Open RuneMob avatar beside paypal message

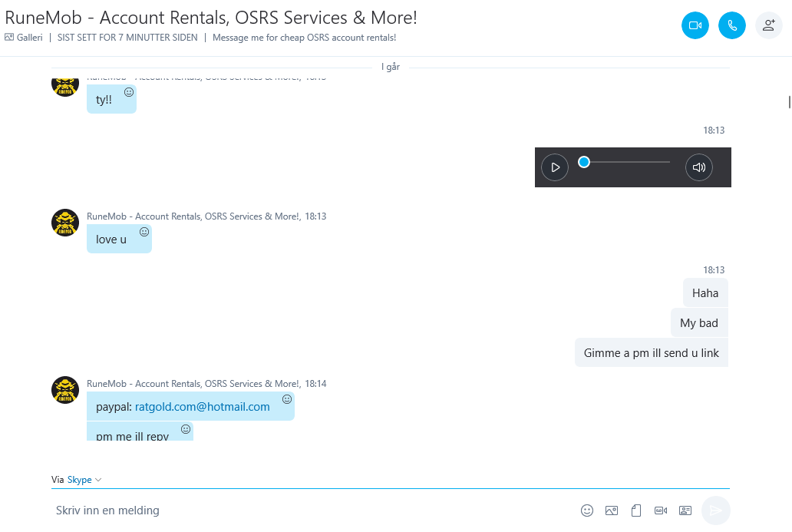coord(65,390)
